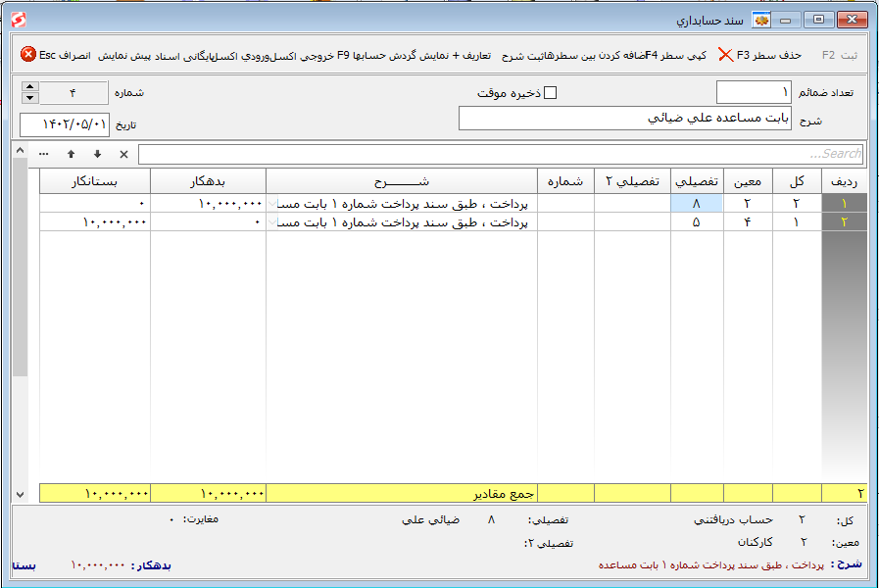Click the vertical scrollbar down arrow
Image resolution: width=879 pixels, height=588 pixels.
pos(21,494)
